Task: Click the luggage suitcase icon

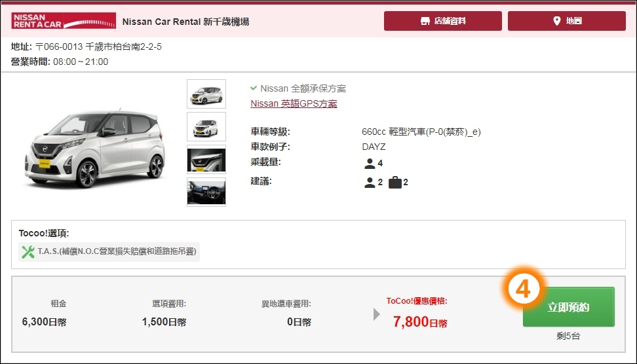Action: (x=395, y=182)
